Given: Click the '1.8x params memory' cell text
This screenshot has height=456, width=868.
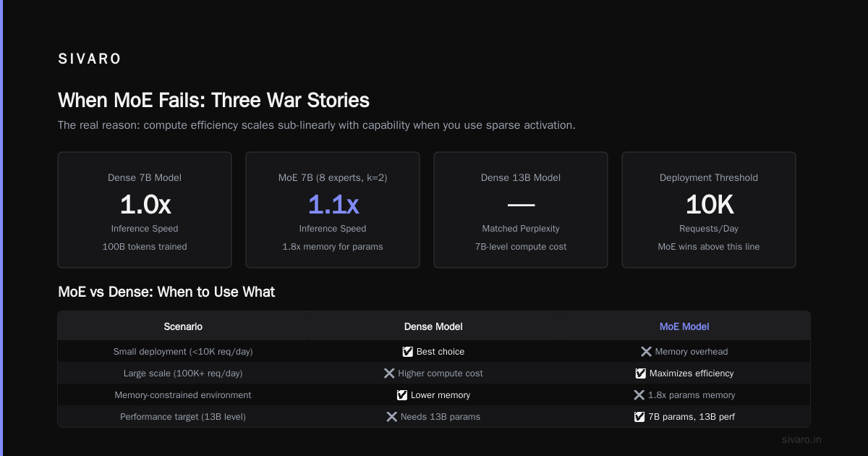Looking at the screenshot, I should pos(692,395).
